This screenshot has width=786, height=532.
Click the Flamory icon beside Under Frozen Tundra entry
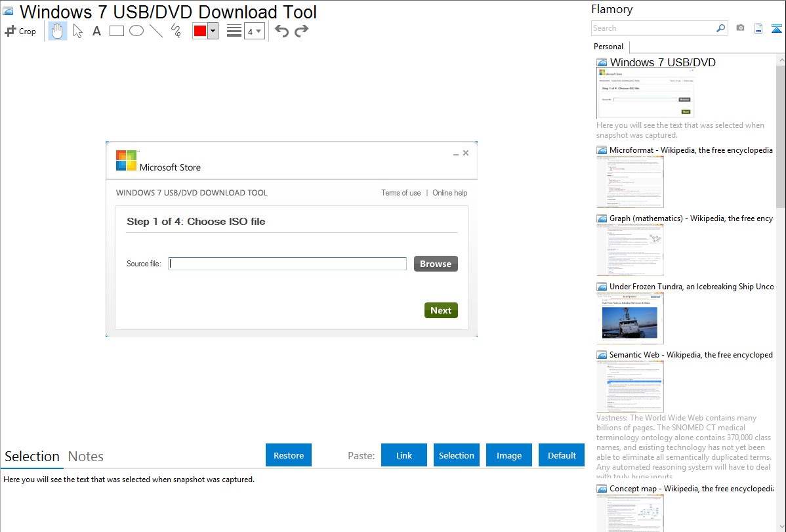point(602,287)
